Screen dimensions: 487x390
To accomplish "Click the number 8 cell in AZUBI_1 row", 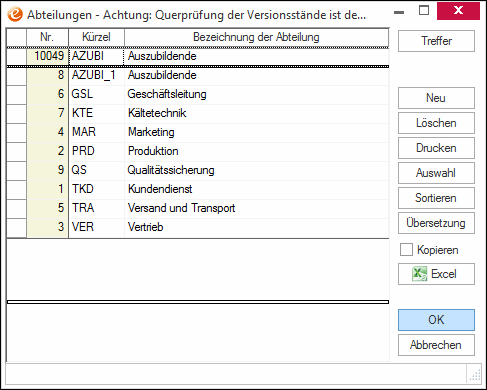I will point(47,75).
